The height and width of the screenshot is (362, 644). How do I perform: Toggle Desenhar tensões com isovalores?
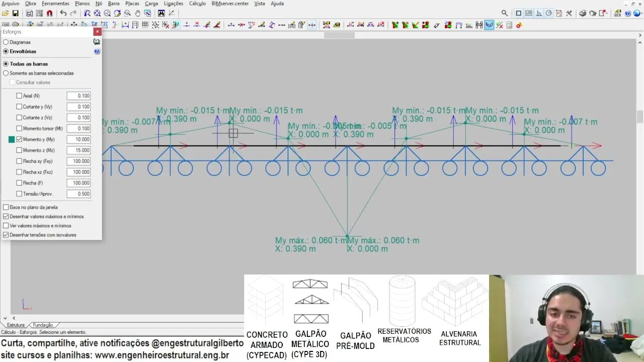point(6,235)
